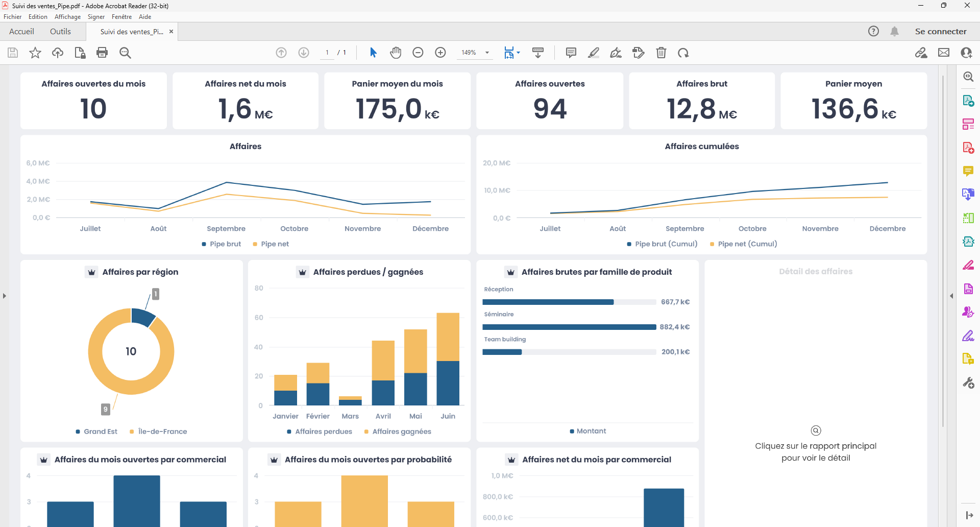
Task: Bookmark file with the star icon
Action: click(x=35, y=53)
